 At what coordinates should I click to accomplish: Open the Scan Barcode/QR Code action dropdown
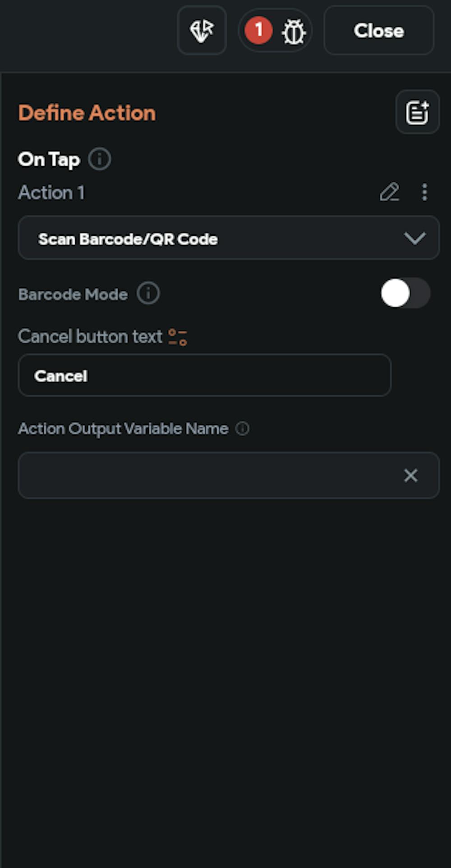pyautogui.click(x=216, y=238)
